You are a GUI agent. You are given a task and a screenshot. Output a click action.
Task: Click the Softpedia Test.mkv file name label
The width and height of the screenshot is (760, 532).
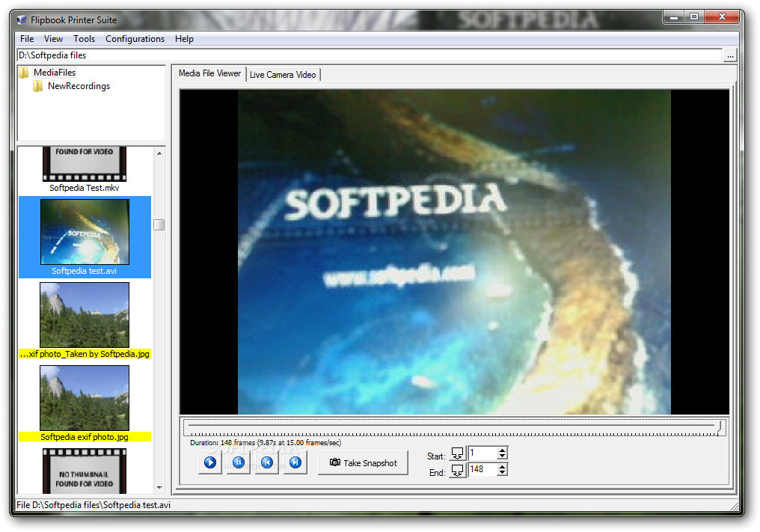85,188
